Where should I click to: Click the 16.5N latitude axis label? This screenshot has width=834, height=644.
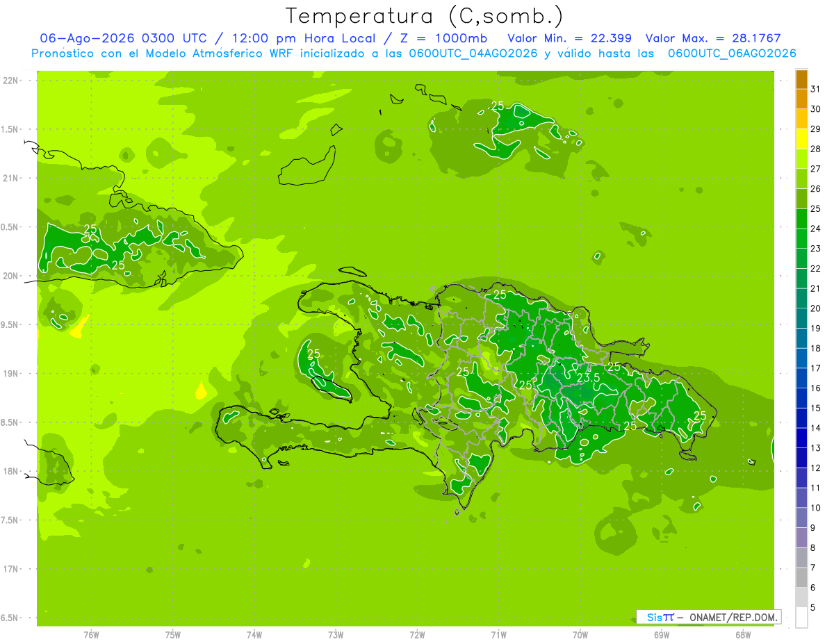pos(10,618)
